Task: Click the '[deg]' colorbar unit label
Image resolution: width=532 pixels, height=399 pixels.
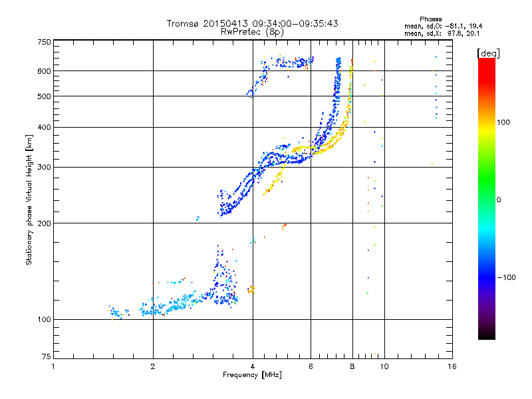Action: point(488,53)
